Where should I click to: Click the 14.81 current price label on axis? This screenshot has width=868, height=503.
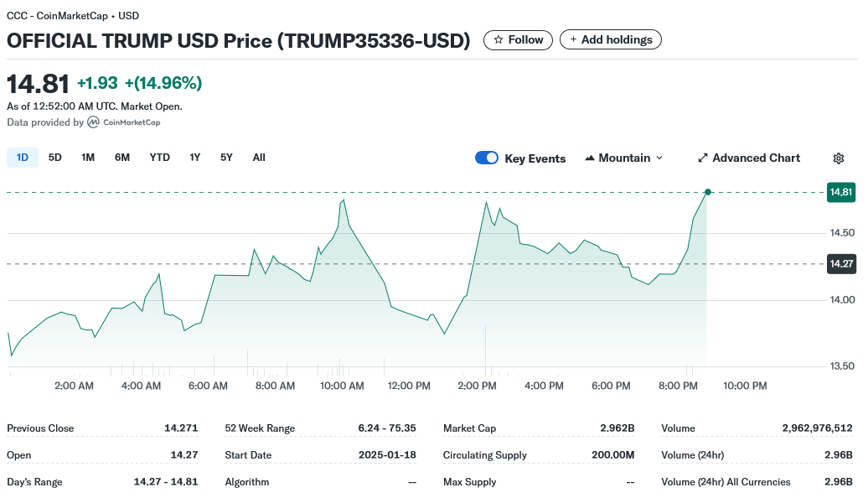841,192
